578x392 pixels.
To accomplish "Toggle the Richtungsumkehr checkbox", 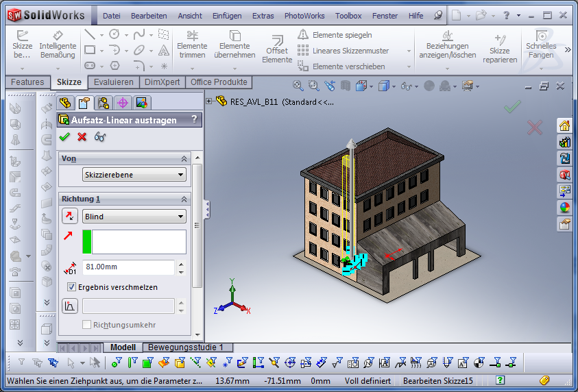I will [87, 324].
